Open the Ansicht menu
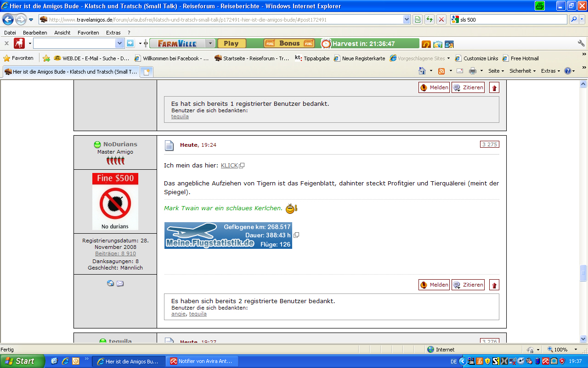This screenshot has height=368, width=588. [x=62, y=33]
